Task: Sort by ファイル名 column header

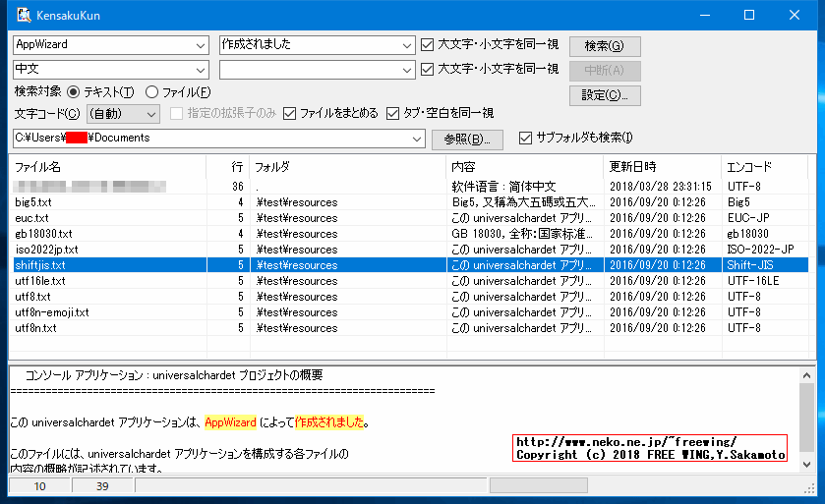Action: (x=108, y=167)
